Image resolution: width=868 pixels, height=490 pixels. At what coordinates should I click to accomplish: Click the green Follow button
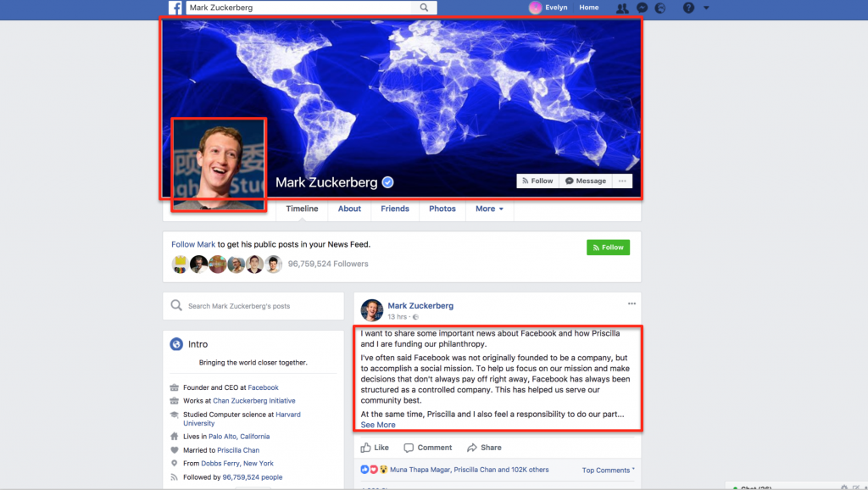pyautogui.click(x=608, y=248)
